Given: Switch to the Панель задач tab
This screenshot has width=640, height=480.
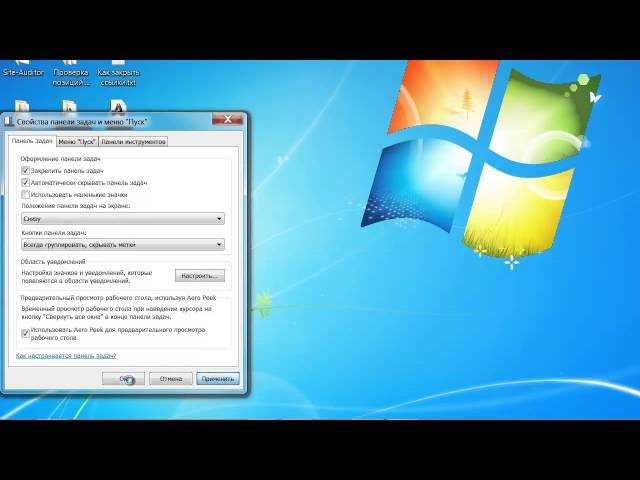Looking at the screenshot, I should coord(32,141).
